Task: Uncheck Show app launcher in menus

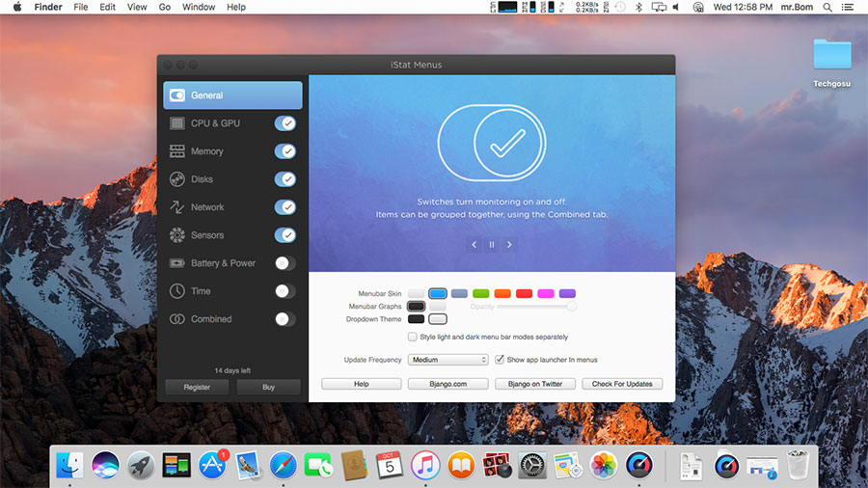Action: 500,360
